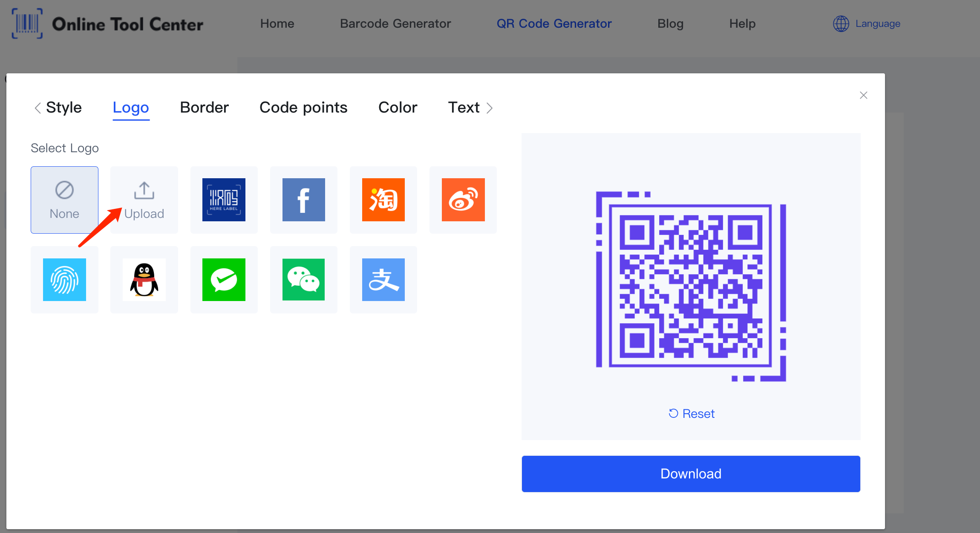Select the Alipay logo icon

pos(382,279)
